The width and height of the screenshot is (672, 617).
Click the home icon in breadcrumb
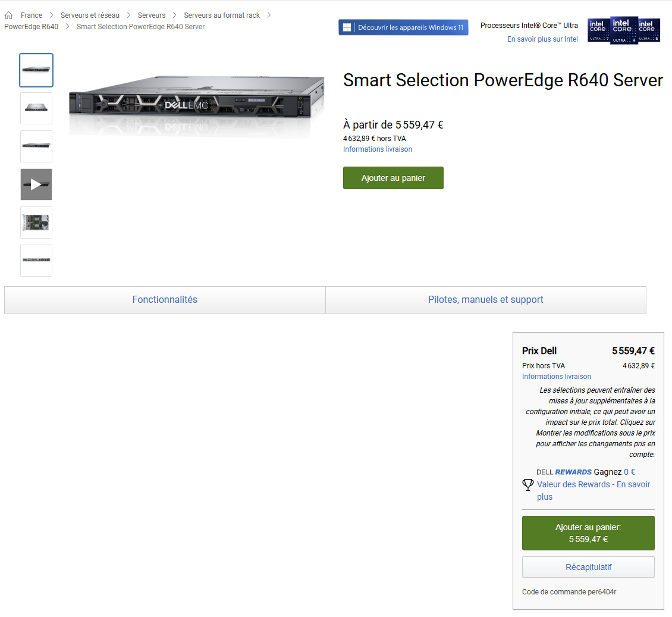tap(8, 15)
